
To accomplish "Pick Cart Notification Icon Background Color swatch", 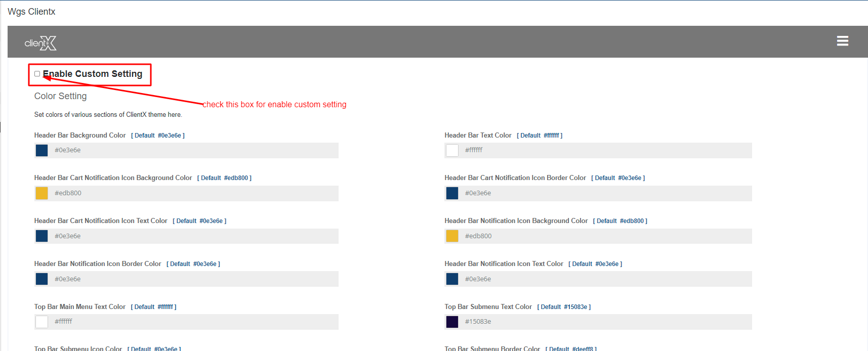I will 42,193.
